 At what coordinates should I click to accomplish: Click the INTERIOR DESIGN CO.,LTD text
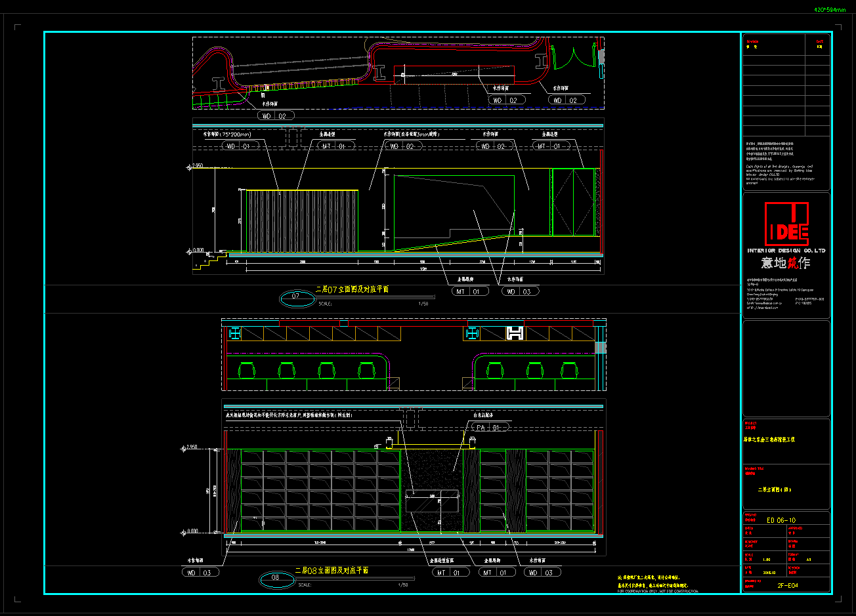[x=786, y=251]
